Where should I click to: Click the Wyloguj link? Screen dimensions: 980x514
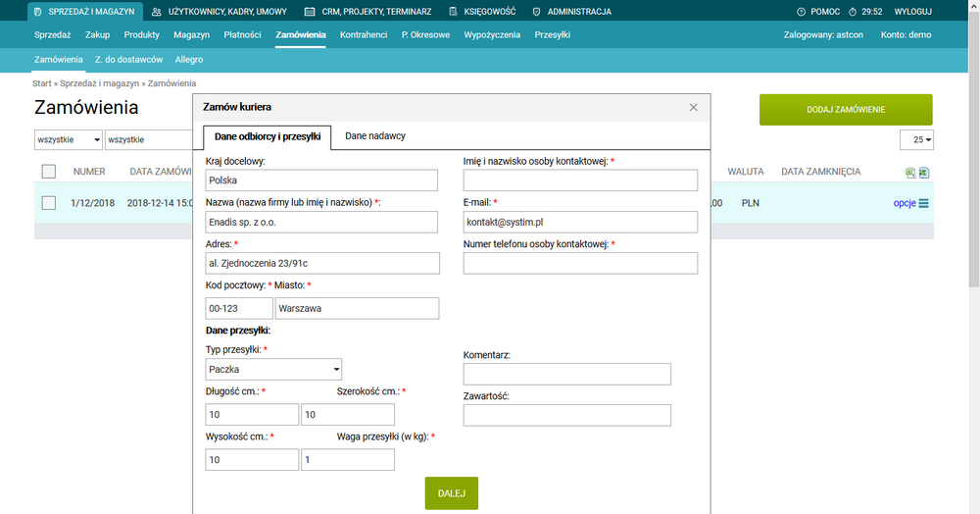[x=913, y=12]
